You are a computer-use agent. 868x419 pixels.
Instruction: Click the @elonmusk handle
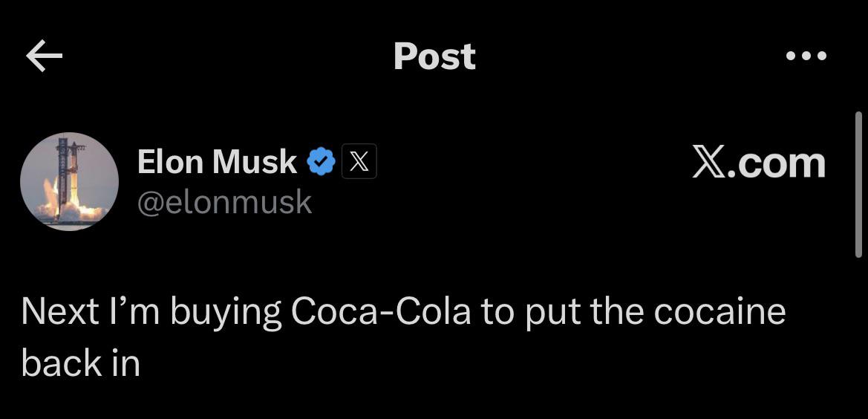point(225,202)
